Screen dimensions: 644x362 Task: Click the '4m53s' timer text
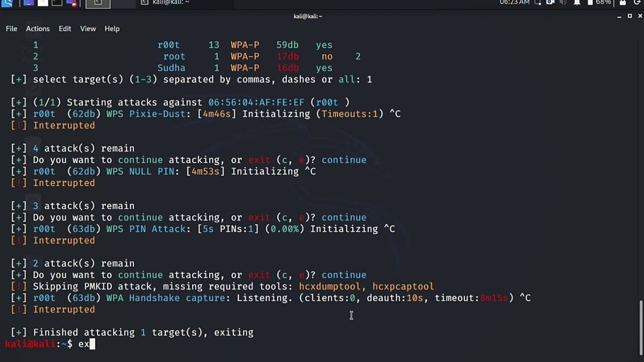[x=205, y=171]
